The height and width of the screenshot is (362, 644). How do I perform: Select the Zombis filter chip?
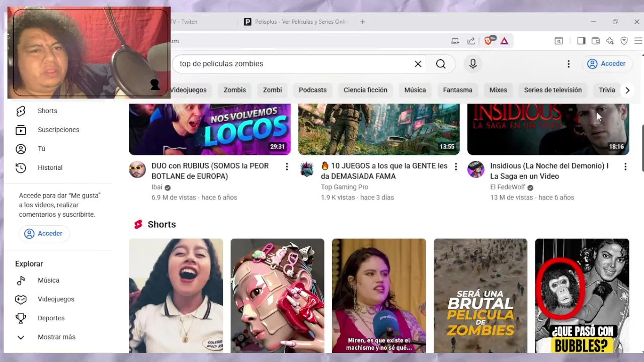(234, 90)
